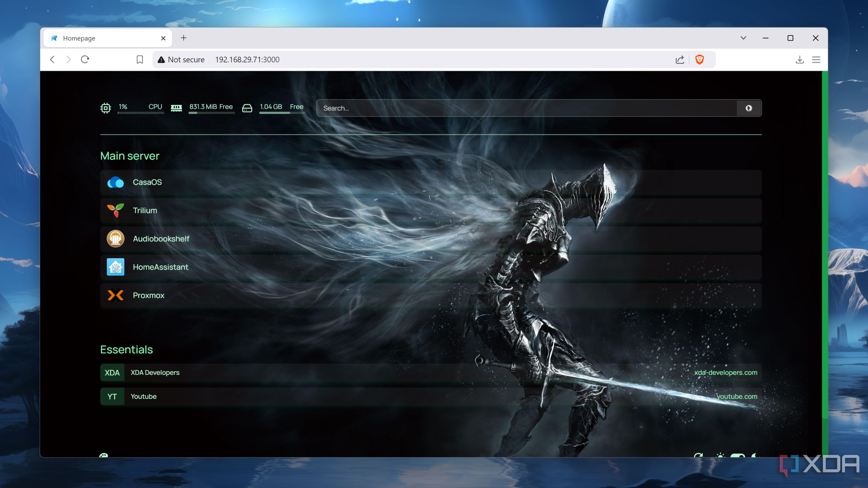
Task: Bookmark this page with the bookmark icon
Action: pos(139,60)
